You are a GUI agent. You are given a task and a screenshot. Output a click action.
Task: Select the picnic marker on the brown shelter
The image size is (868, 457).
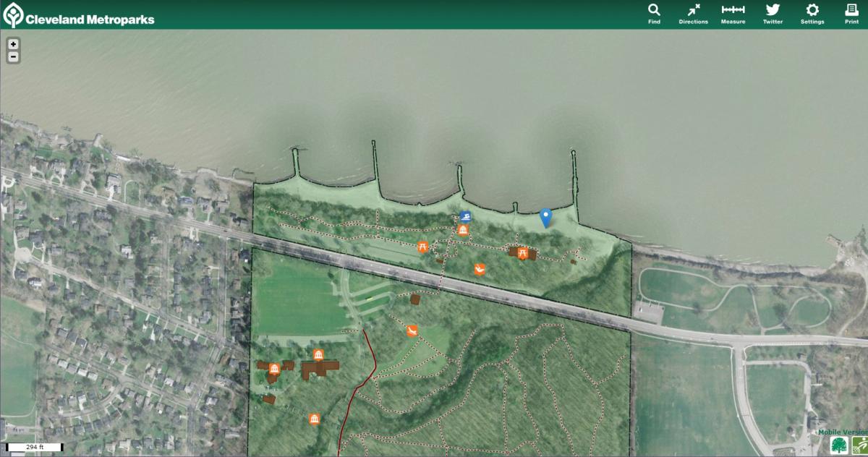pos(522,252)
